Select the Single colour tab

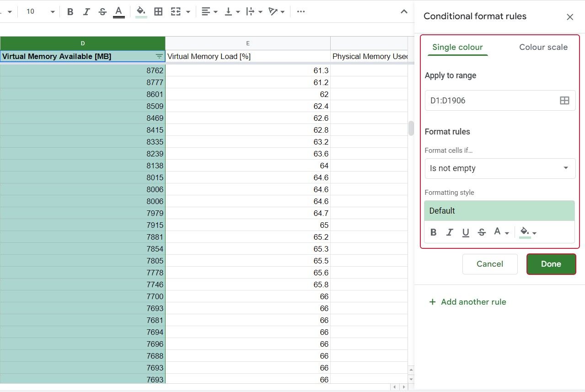coord(457,47)
